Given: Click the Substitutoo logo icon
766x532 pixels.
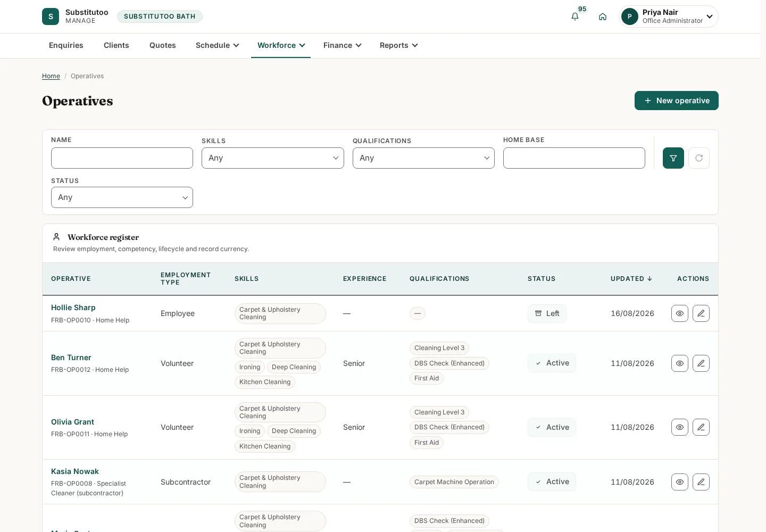Looking at the screenshot, I should (51, 16).
